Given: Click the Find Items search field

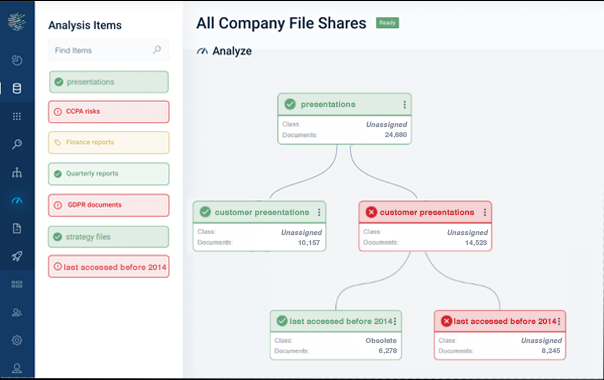Looking at the screenshot, I should click(109, 50).
